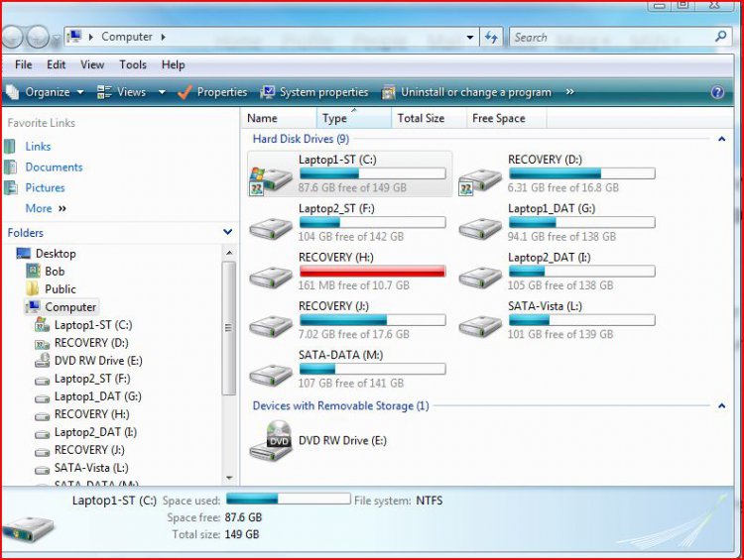Sort by the Free Space column
Viewport: 744px width, 560px height.
(506, 118)
